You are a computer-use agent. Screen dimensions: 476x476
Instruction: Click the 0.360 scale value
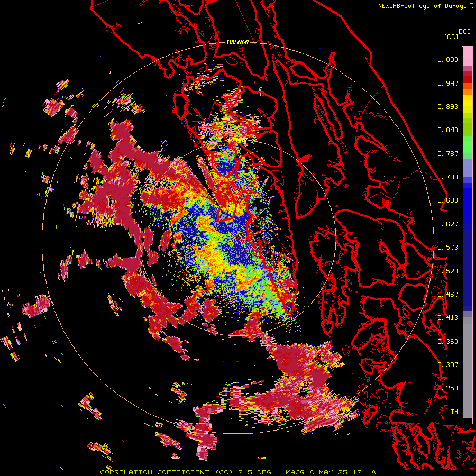point(448,342)
